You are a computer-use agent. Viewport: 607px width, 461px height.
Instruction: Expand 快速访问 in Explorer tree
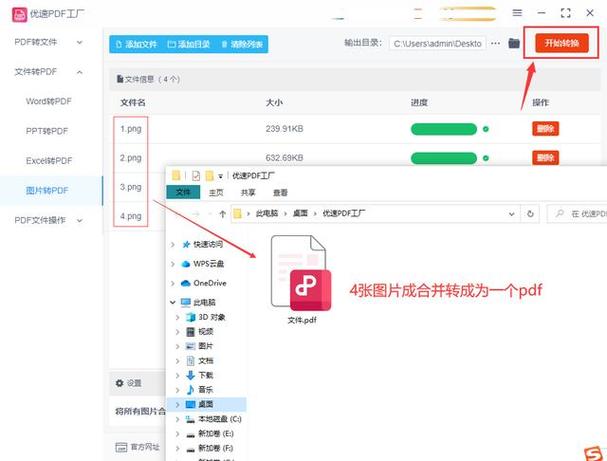(x=173, y=245)
